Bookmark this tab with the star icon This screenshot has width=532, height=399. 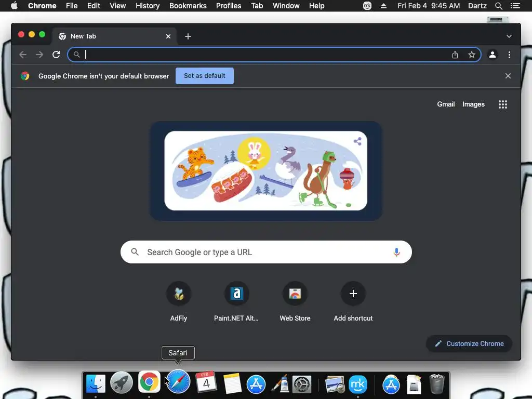(x=472, y=55)
